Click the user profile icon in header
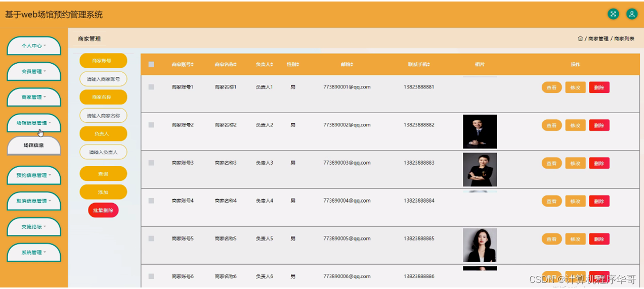 [x=631, y=14]
